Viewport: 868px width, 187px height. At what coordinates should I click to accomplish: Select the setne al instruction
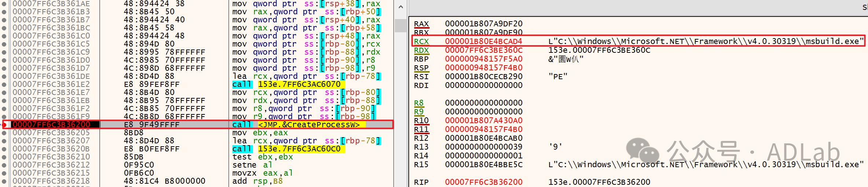point(252,165)
